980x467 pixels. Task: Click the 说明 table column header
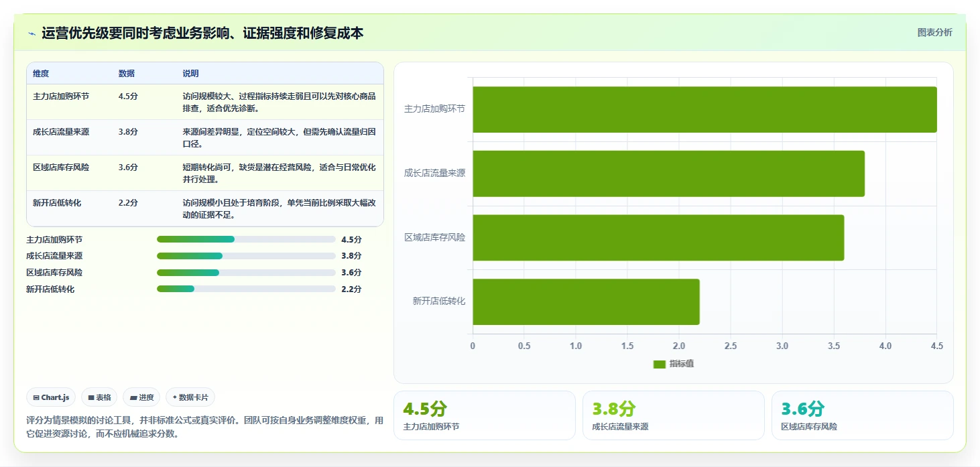click(x=191, y=74)
